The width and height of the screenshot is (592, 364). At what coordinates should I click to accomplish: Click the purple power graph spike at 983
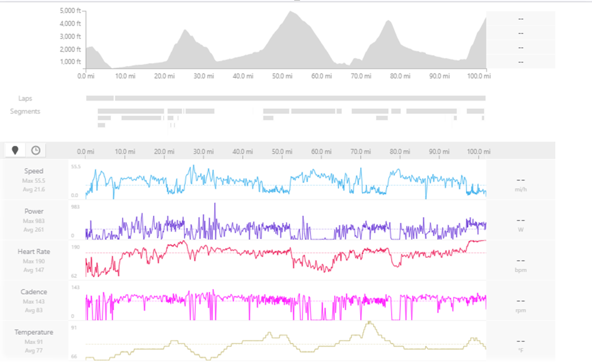tap(215, 204)
